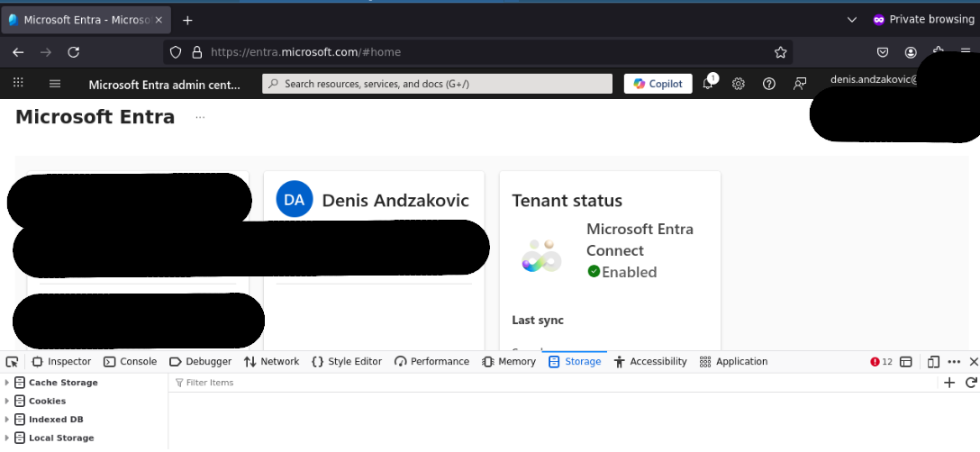Click the Filter Items input field
980x452 pixels.
click(x=540, y=383)
